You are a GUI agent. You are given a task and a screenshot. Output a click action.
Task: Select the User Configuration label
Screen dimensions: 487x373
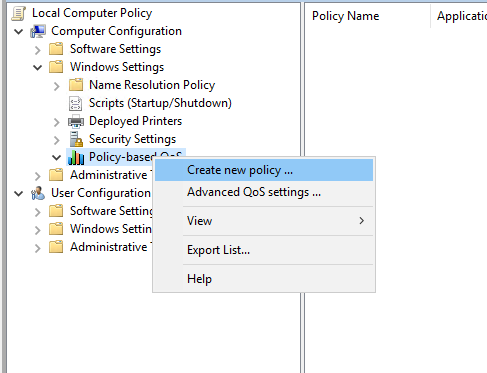tap(101, 193)
